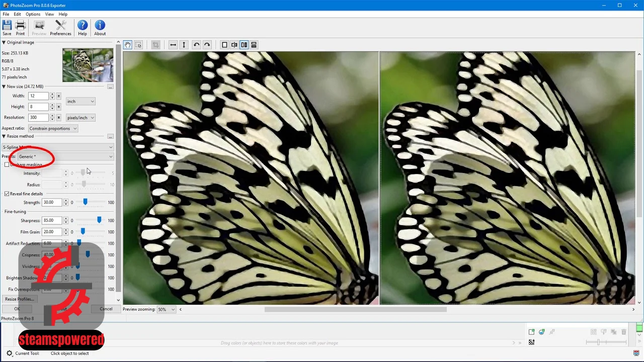
Task: Enable the Unsharp masking checkbox
Action: [x=7, y=164]
